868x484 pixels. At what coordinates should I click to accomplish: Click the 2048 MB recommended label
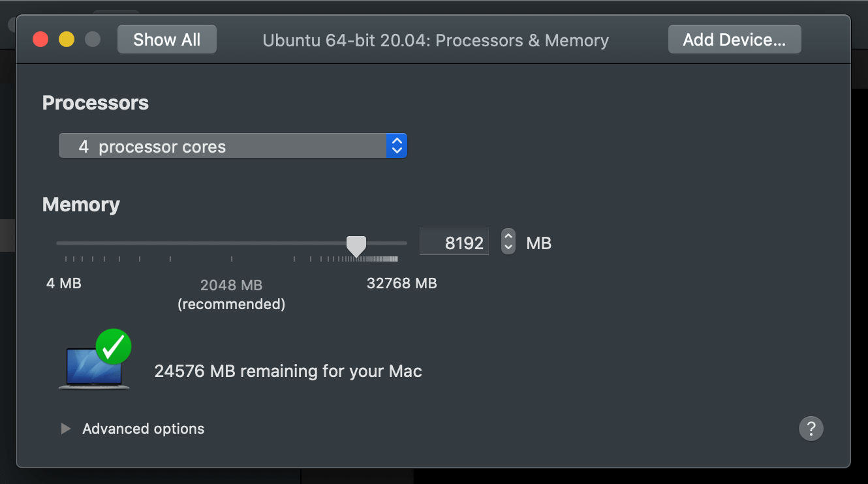(231, 294)
